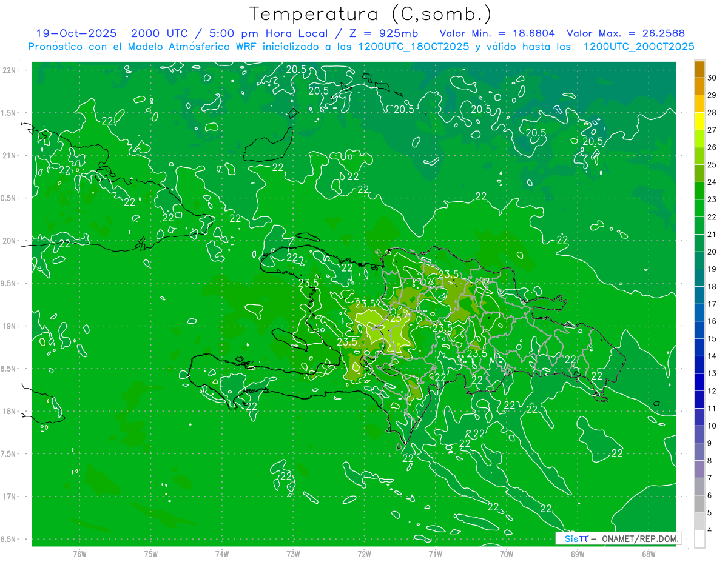The width and height of the screenshot is (728, 562).
Task: Click the colorbar label "20"
Action: pos(712,252)
